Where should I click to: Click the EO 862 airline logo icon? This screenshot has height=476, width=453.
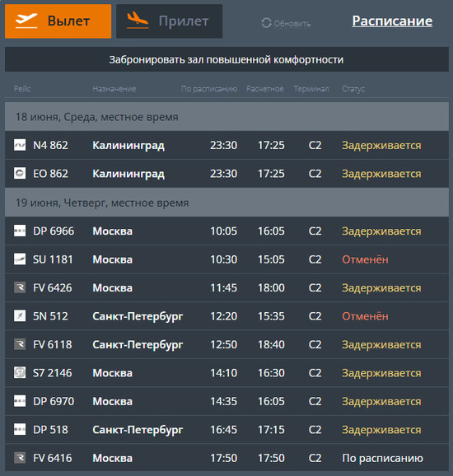pos(20,173)
